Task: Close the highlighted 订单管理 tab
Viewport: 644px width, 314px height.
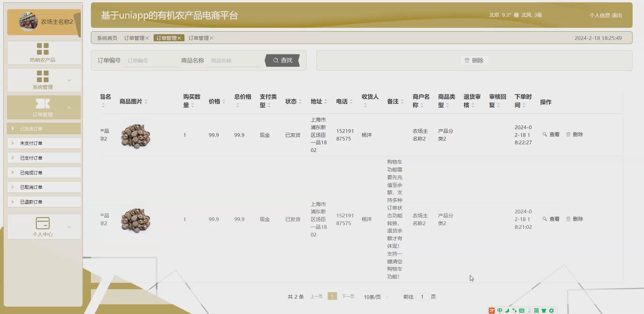Action: click(x=179, y=38)
